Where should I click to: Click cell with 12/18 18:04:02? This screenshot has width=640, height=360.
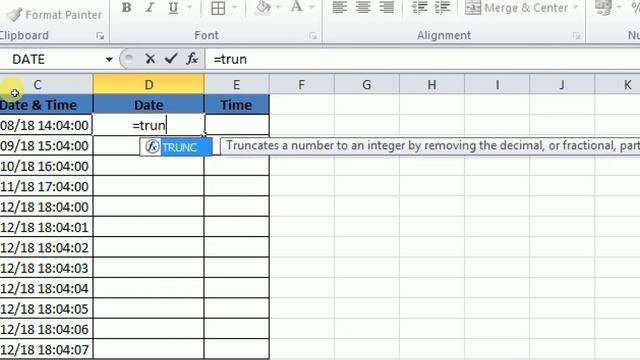click(x=46, y=248)
